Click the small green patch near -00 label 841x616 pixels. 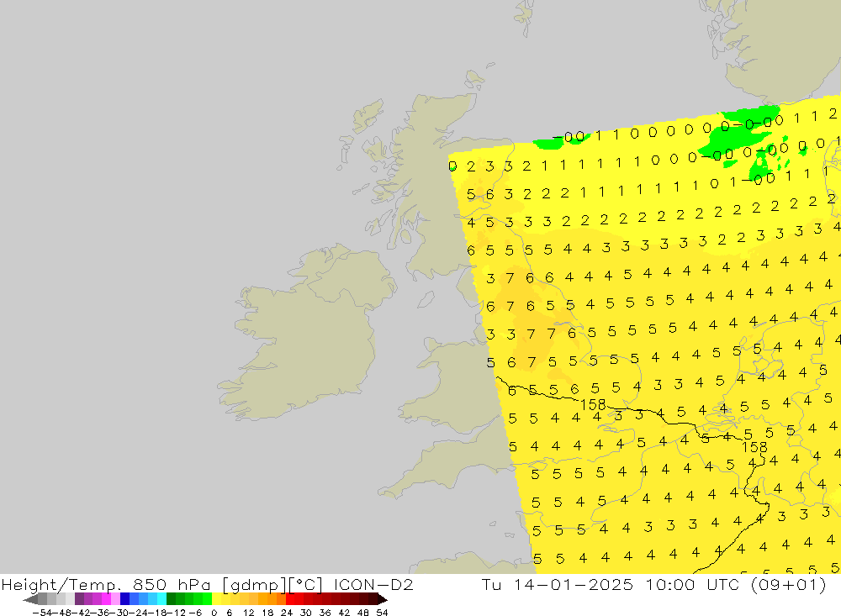point(550,143)
